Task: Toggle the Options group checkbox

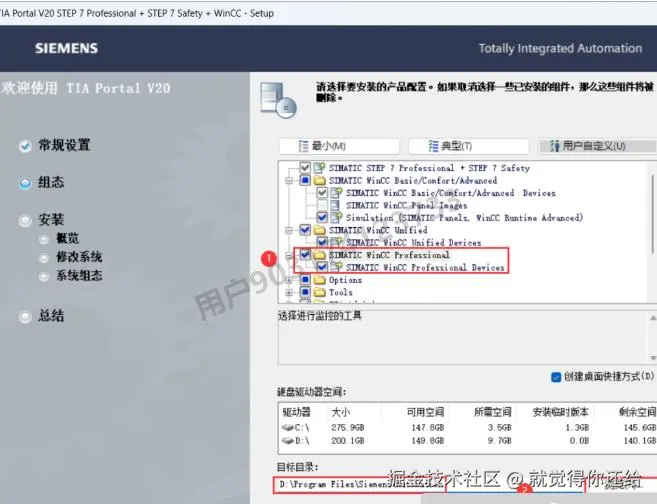Action: pos(305,279)
